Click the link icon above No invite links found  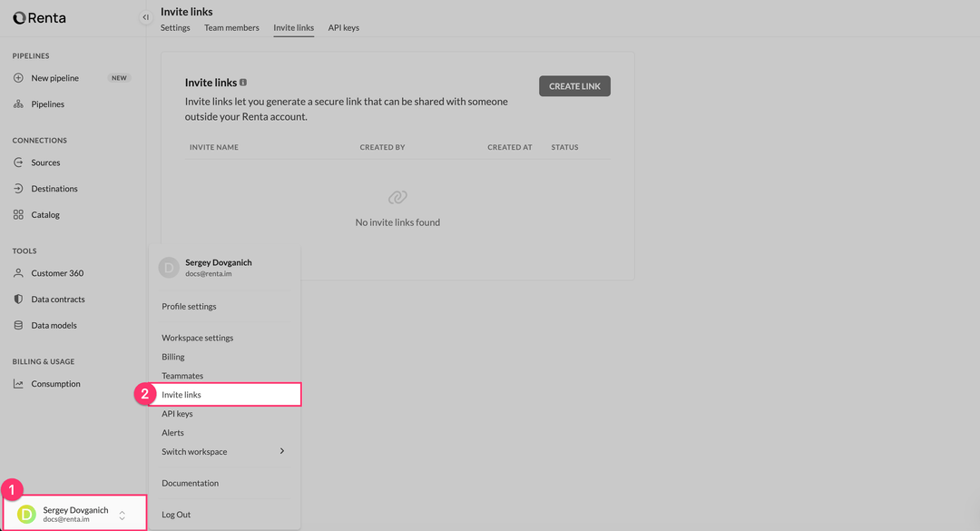click(x=397, y=197)
